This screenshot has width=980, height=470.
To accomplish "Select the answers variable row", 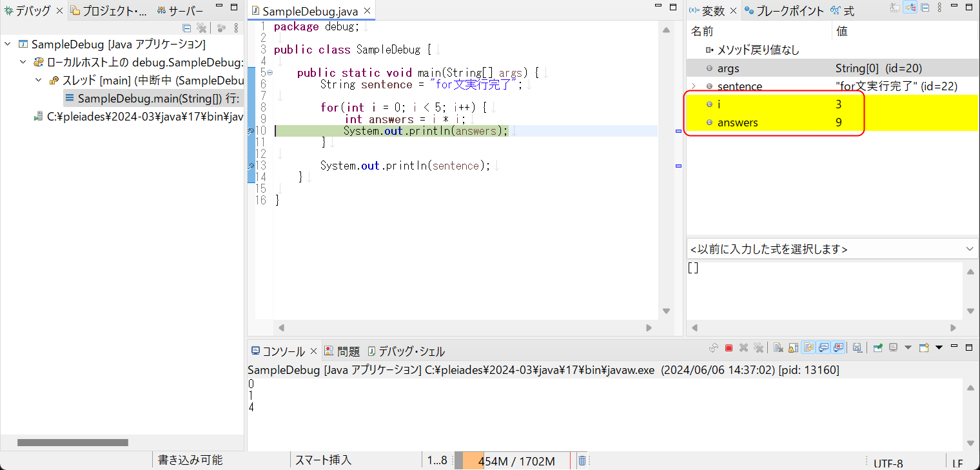I will click(x=832, y=122).
